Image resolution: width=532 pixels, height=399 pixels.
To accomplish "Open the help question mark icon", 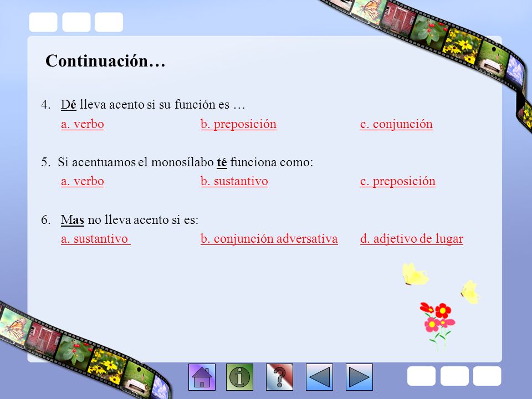I will click(279, 377).
